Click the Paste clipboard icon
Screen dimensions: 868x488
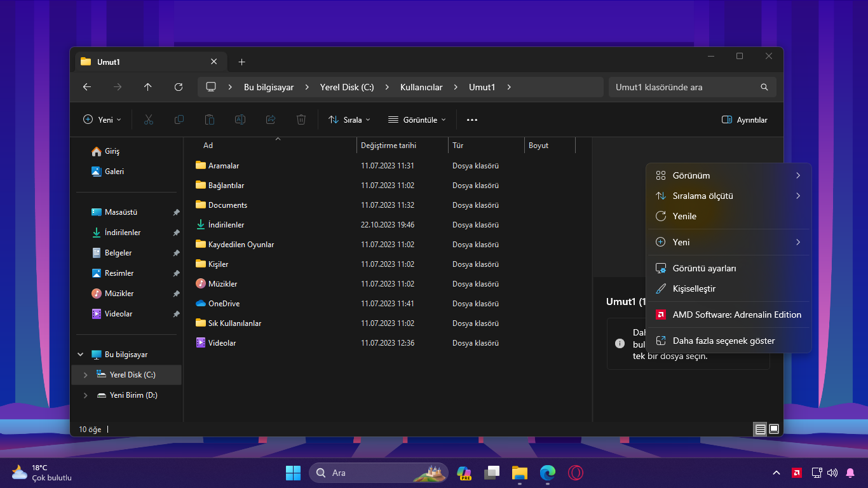[210, 119]
